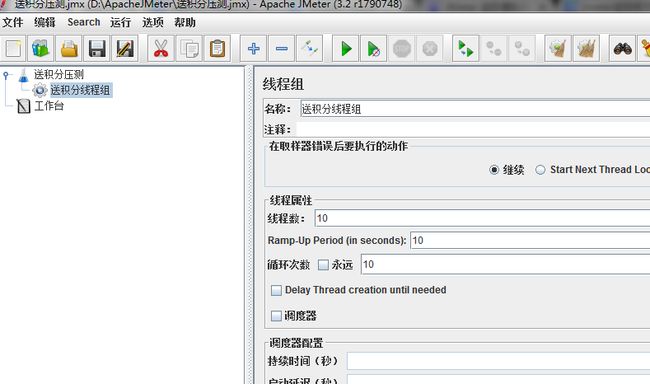Click the 循环次数 loop count field
The image size is (650, 384).
[505, 265]
